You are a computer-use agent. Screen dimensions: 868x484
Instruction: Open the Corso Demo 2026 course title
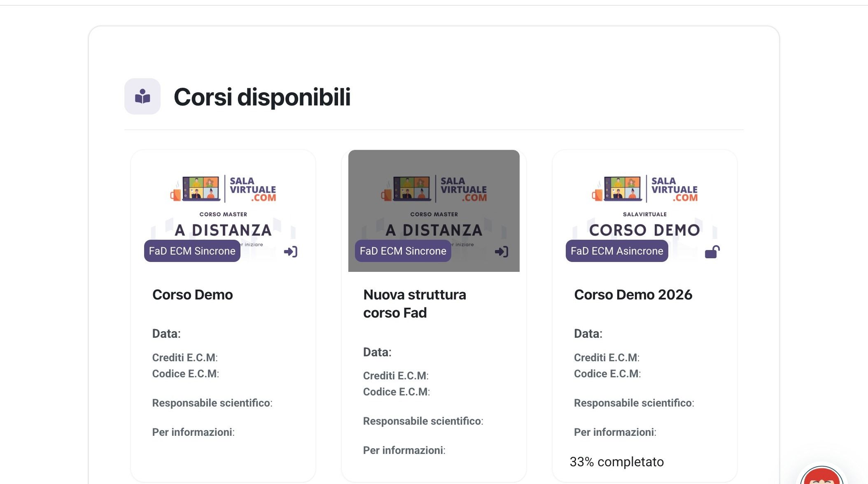coord(633,295)
